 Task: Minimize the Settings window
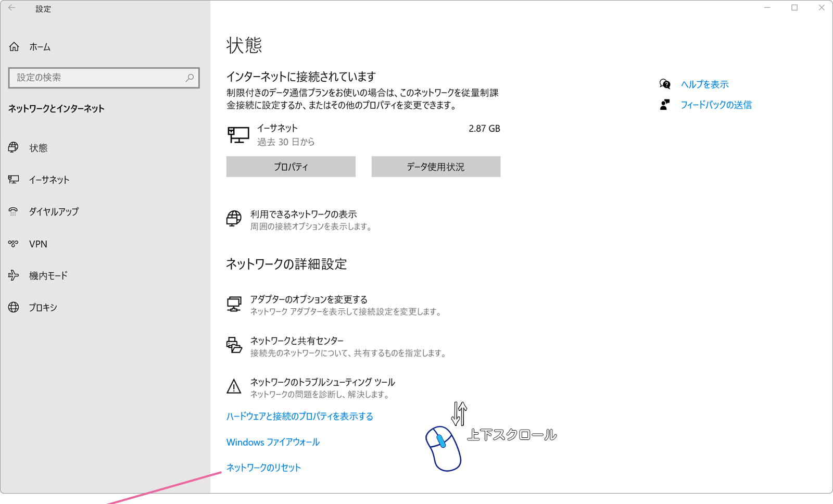[x=767, y=8]
